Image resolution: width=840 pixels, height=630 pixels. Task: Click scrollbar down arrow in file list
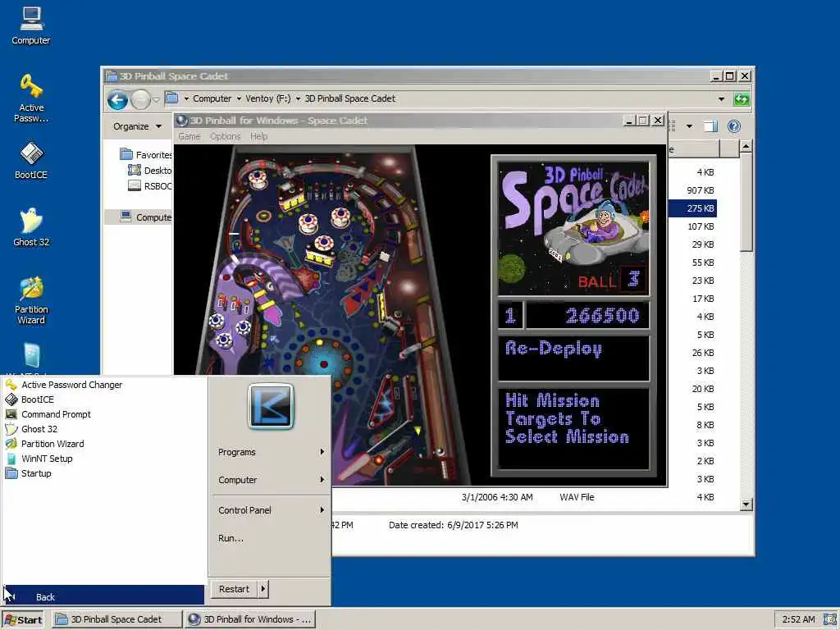click(746, 504)
